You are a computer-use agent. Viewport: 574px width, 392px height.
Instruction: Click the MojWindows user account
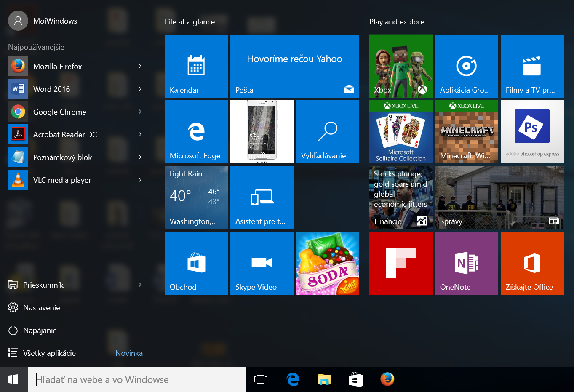(43, 21)
